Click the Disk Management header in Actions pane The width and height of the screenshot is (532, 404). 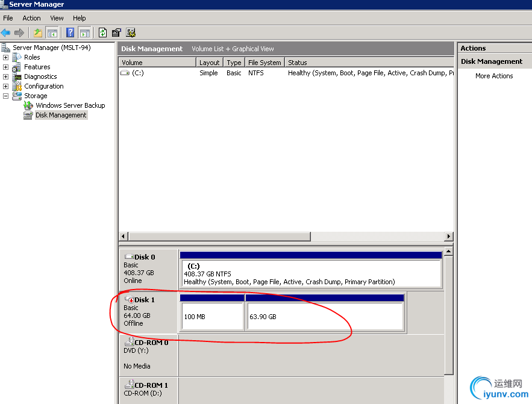[x=492, y=61]
